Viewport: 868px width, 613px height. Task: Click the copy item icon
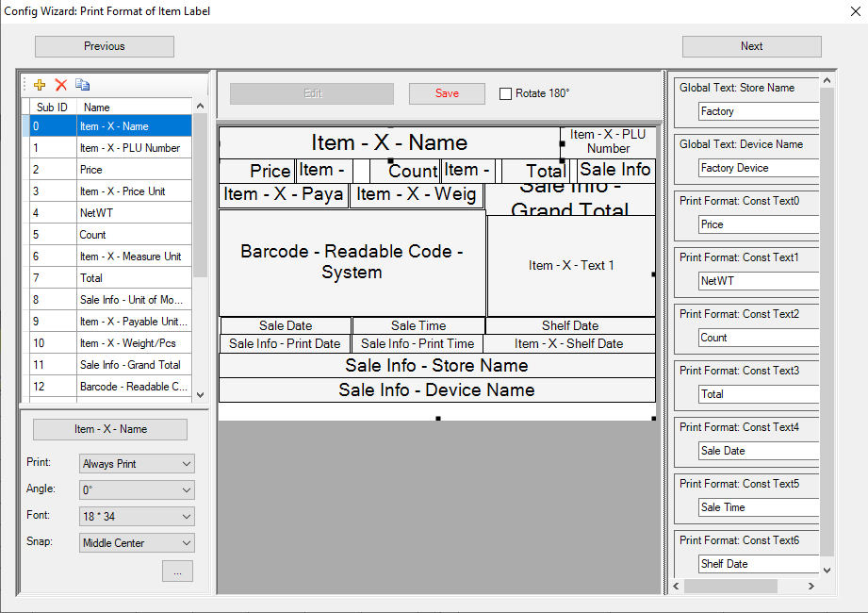pyautogui.click(x=83, y=85)
